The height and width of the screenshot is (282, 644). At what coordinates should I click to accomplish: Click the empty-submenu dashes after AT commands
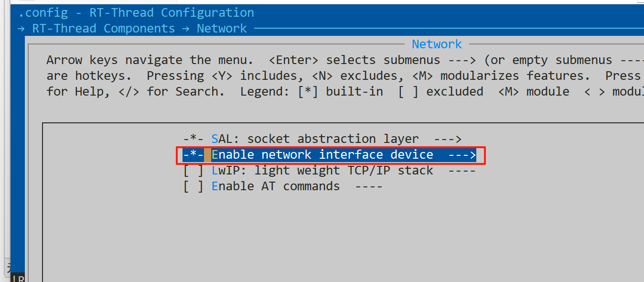point(369,186)
